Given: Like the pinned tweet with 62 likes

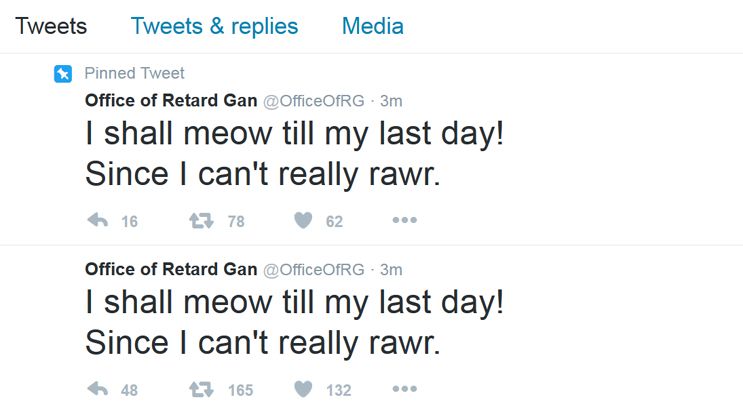Looking at the screenshot, I should tap(303, 221).
